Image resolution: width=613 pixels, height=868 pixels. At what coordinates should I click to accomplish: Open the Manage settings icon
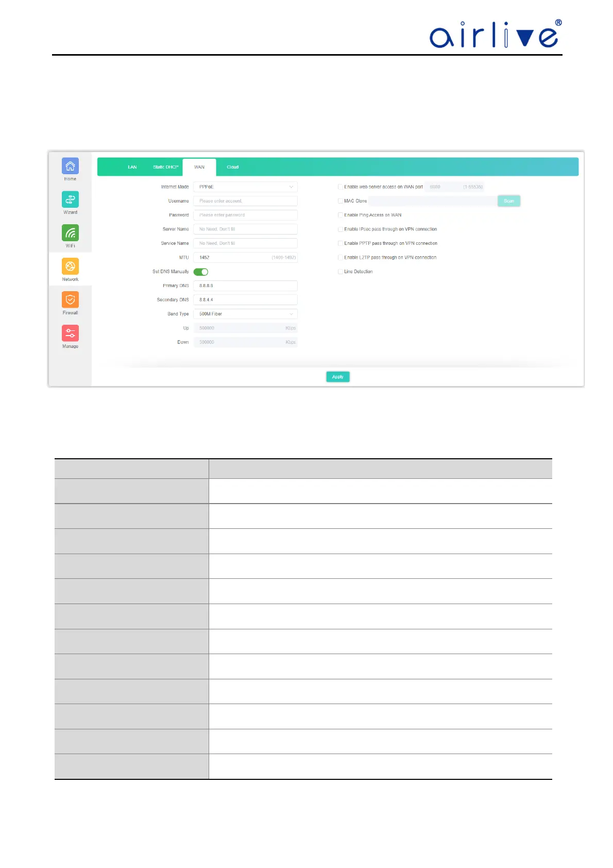70,333
